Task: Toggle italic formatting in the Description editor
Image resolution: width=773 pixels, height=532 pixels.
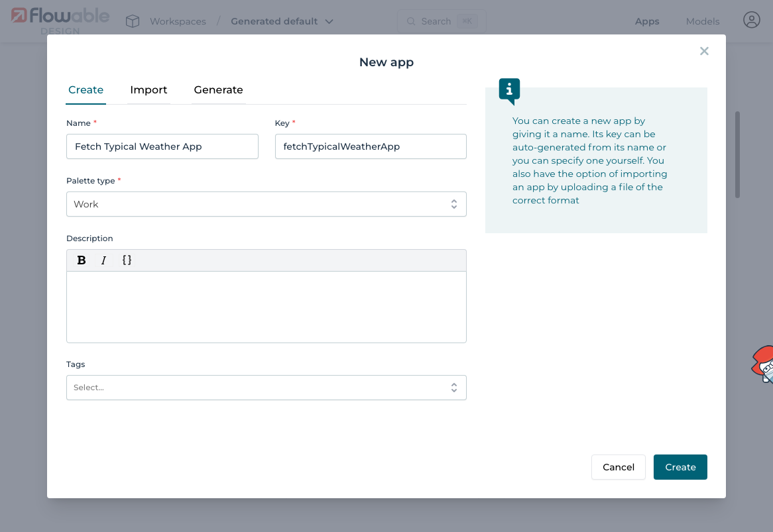Action: pos(103,260)
